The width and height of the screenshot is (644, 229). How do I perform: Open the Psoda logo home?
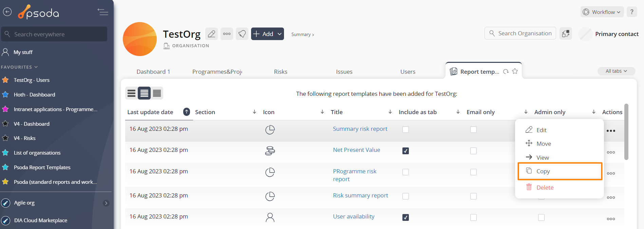(38, 12)
